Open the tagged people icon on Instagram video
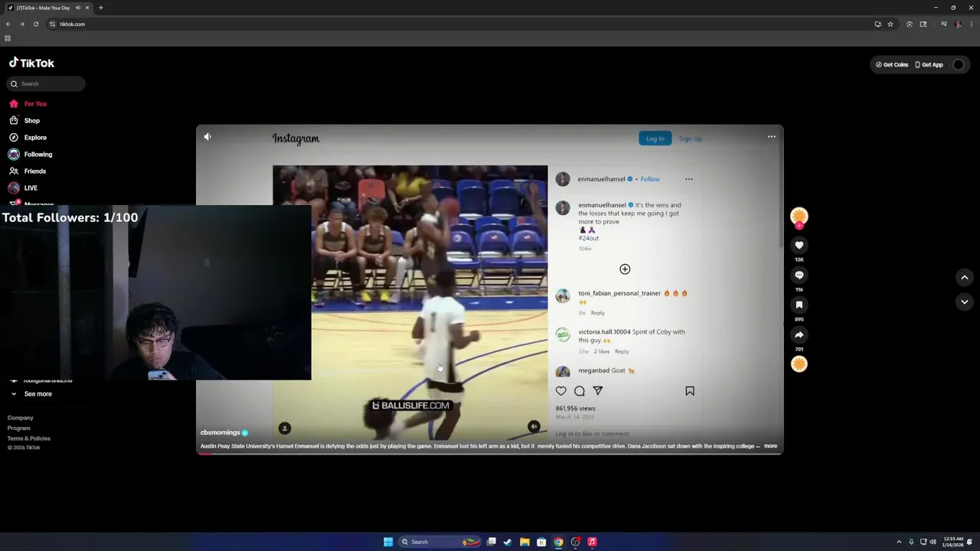Screen dimensions: 980x551 [285, 428]
